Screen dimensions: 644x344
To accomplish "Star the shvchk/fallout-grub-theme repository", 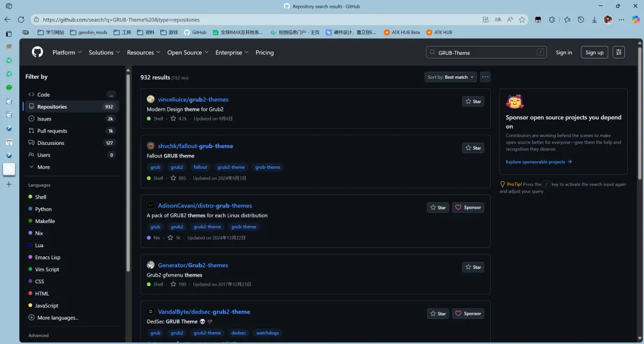I will tap(473, 148).
